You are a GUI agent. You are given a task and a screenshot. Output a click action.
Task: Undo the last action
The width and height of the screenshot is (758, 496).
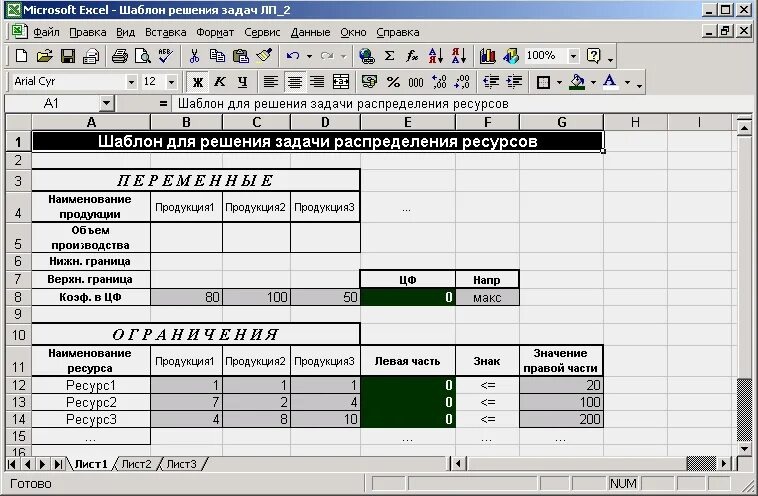pyautogui.click(x=293, y=56)
